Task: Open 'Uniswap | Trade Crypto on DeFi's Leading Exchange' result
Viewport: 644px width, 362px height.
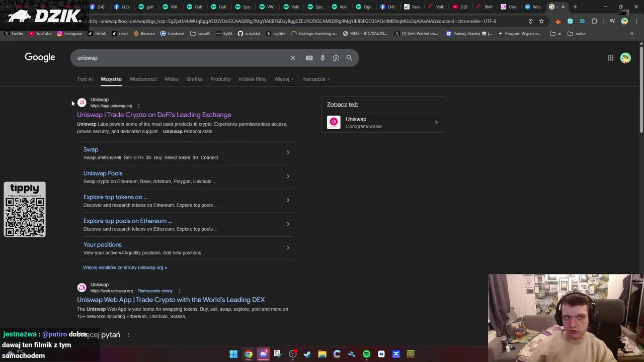Action: pyautogui.click(x=154, y=115)
